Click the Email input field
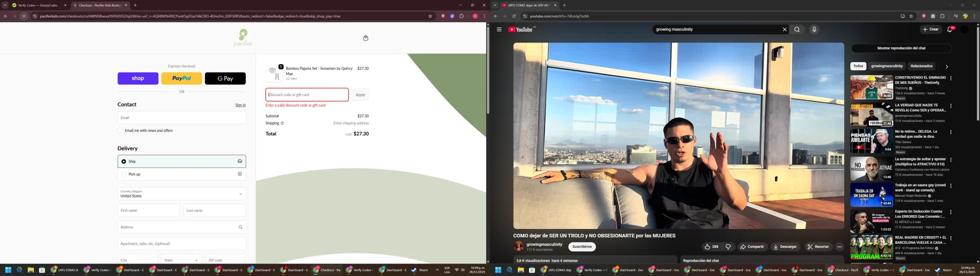 tap(182, 118)
